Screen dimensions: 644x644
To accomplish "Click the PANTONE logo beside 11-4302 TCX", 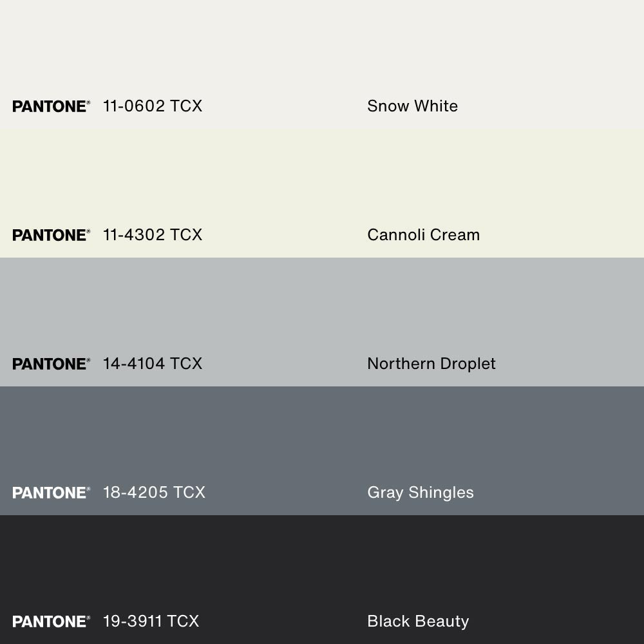I will point(51,235).
